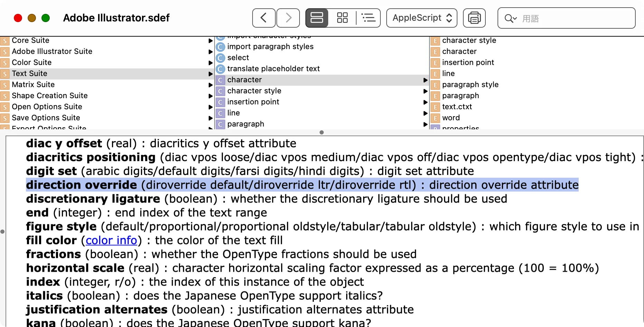Expand Open Options Suite arrow
This screenshot has width=644, height=327.
pyautogui.click(x=210, y=107)
